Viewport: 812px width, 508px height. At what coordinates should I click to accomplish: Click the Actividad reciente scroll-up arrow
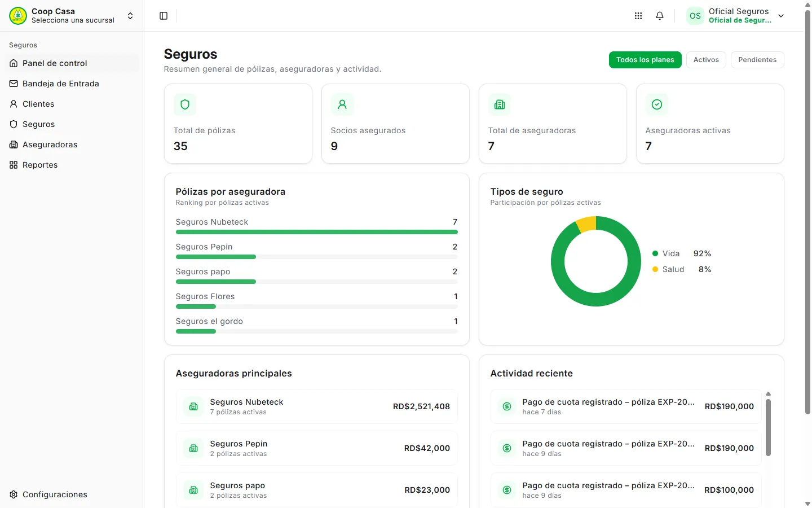click(768, 394)
